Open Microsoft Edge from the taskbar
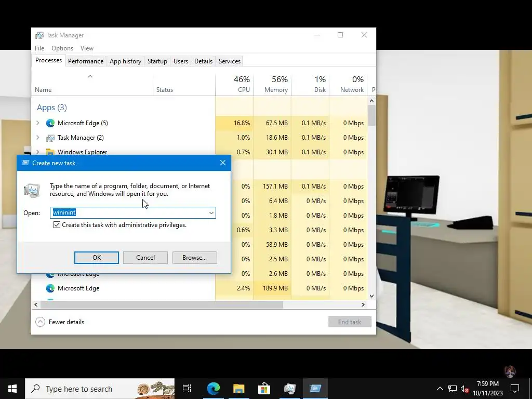The image size is (532, 399). click(214, 389)
